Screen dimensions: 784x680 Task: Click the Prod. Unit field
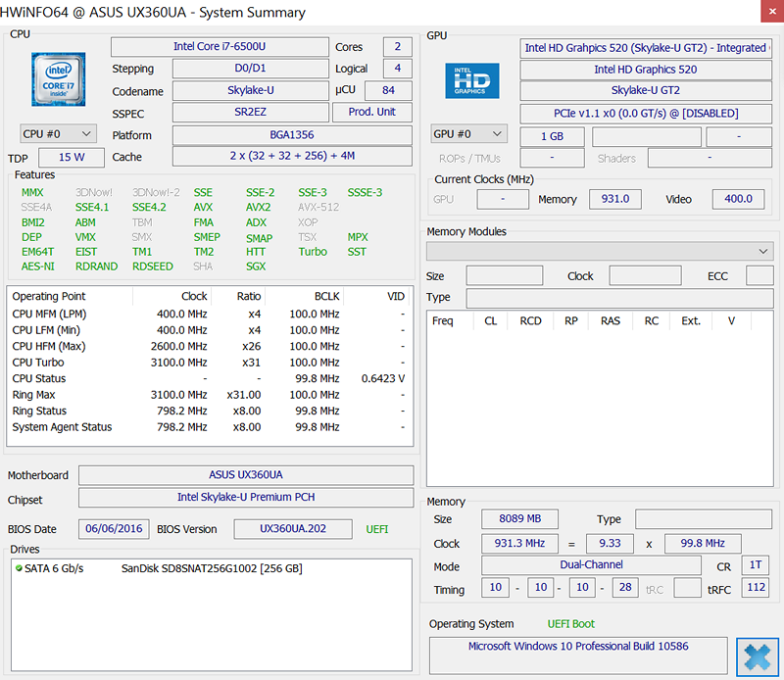point(372,112)
